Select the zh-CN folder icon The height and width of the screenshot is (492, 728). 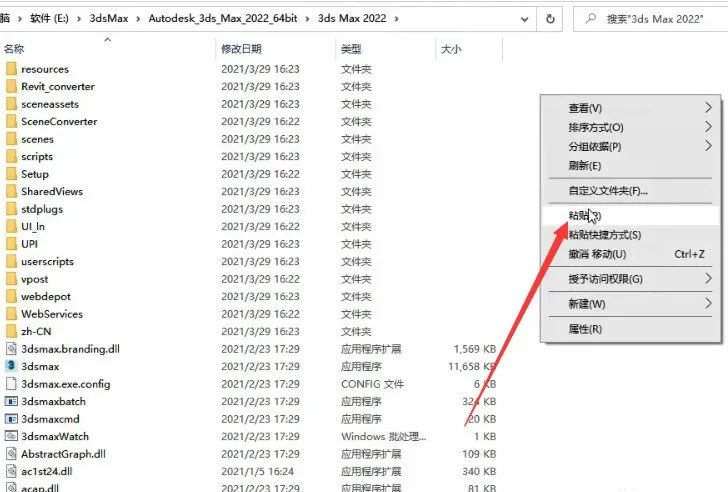(x=11, y=331)
